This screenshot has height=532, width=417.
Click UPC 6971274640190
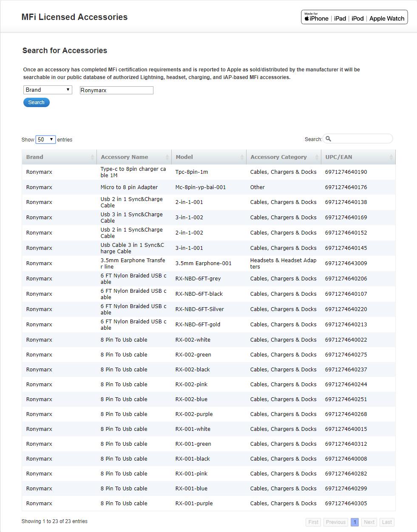pyautogui.click(x=346, y=172)
